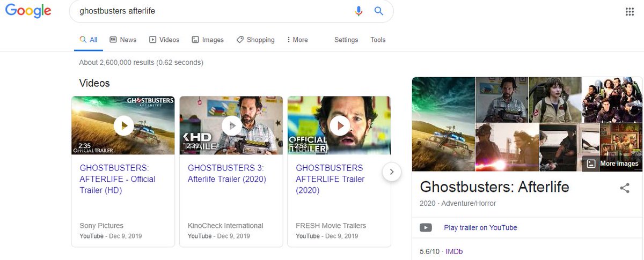Select the All results tab

pos(89,40)
